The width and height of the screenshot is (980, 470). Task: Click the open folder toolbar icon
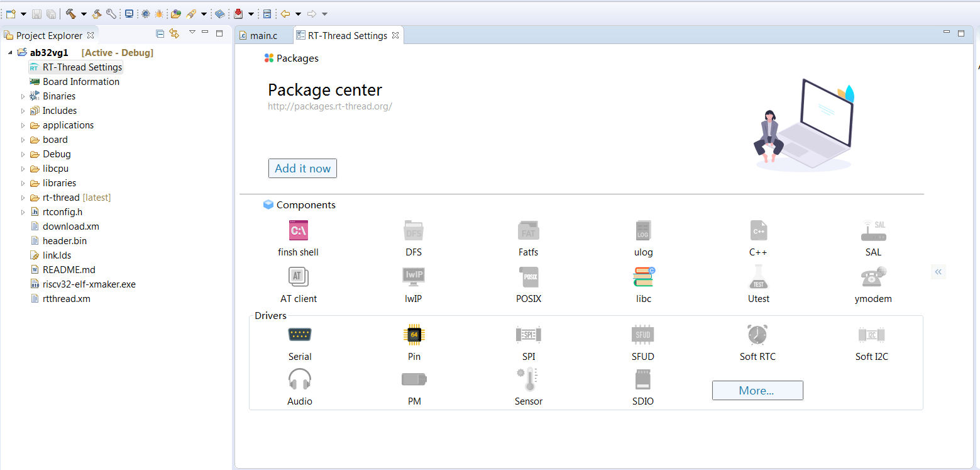pyautogui.click(x=176, y=13)
